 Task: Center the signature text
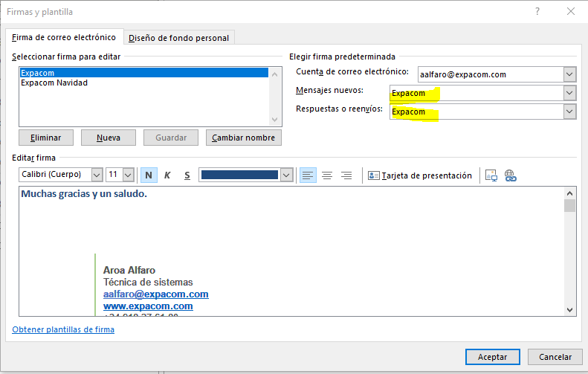click(327, 175)
